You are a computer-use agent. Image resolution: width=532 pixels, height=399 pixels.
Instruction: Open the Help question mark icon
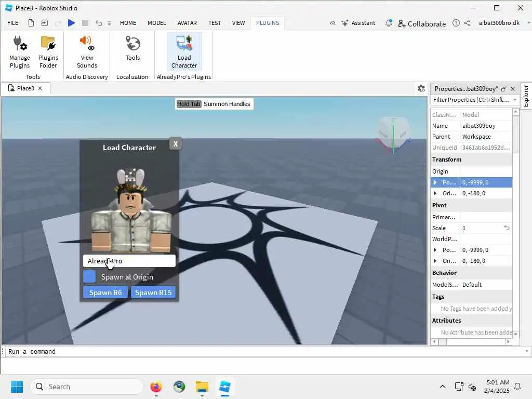[x=456, y=23]
